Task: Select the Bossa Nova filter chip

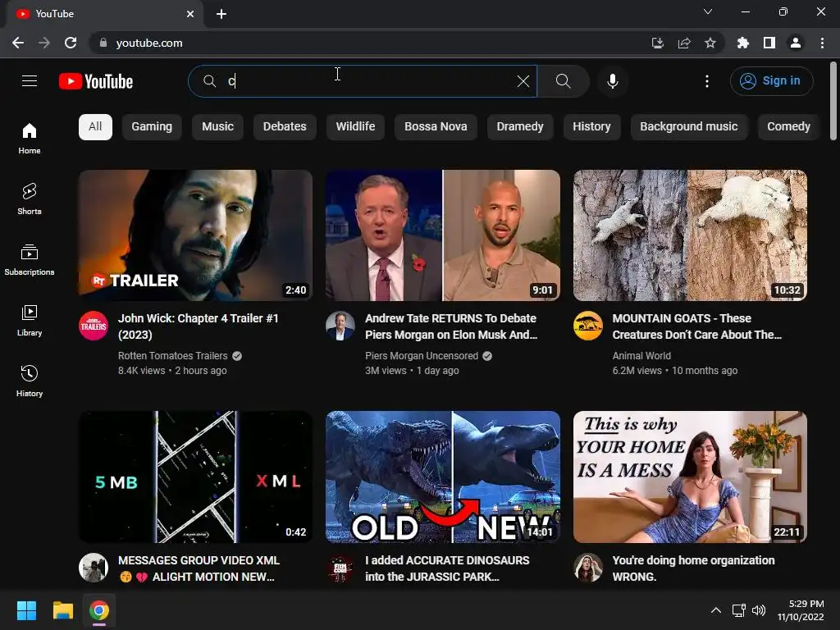Action: 436,127
